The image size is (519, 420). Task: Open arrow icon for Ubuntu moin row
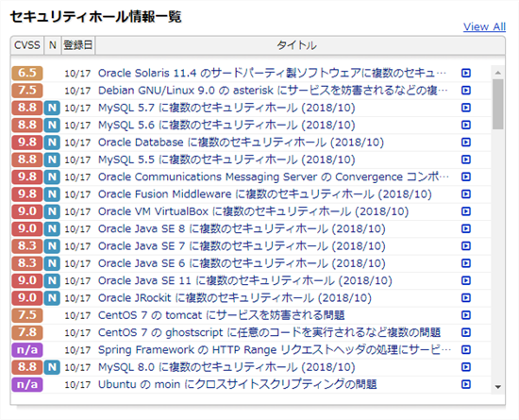(x=466, y=384)
